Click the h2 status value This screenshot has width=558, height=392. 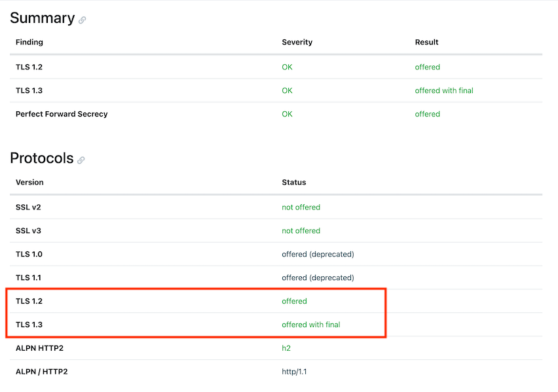coord(286,348)
